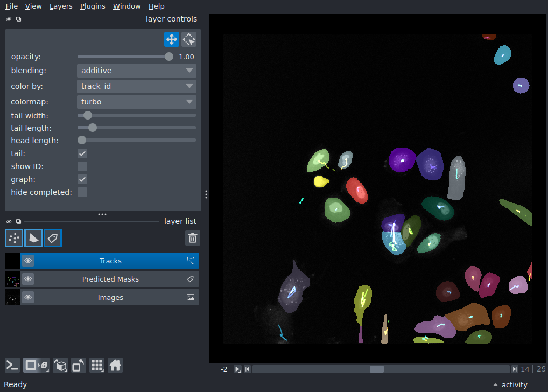This screenshot has width=548, height=392.
Task: Click the Predicted Masks labels type icon
Action: tap(191, 279)
